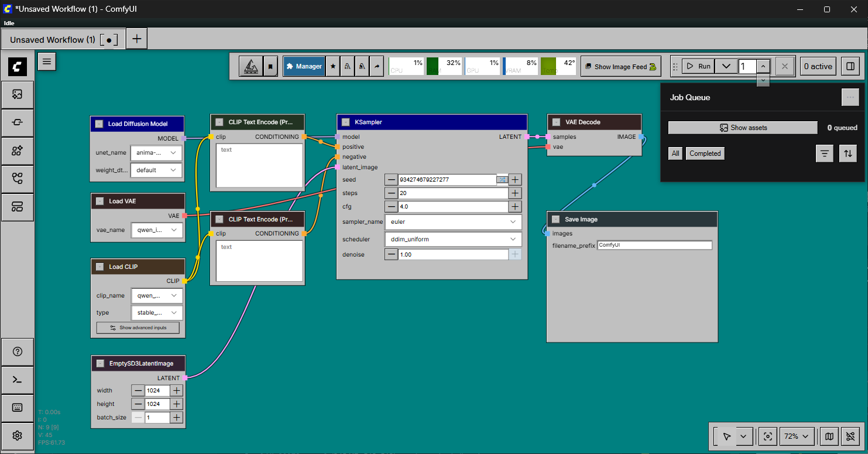Decrease the cfg value with minus

[x=391, y=207]
